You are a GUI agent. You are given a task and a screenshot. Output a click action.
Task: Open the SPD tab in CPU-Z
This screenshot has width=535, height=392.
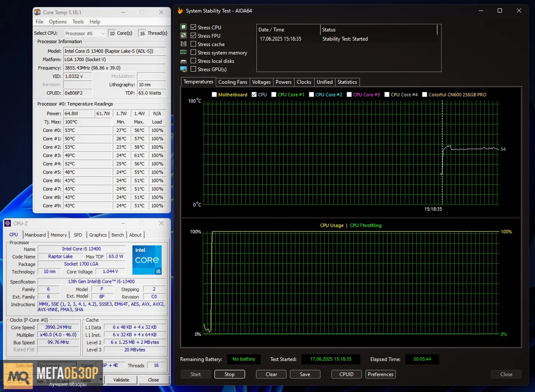(78, 235)
